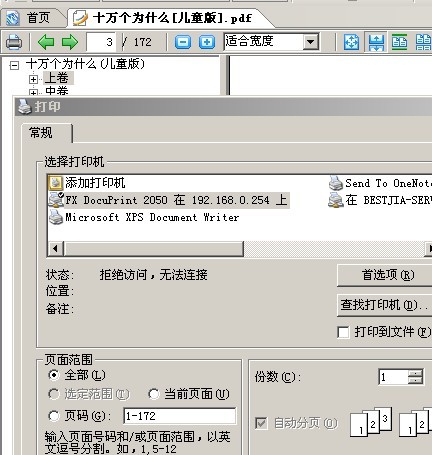The image size is (432, 455).
Task: Select the 常规 tab in the print dialog
Action: tap(41, 133)
